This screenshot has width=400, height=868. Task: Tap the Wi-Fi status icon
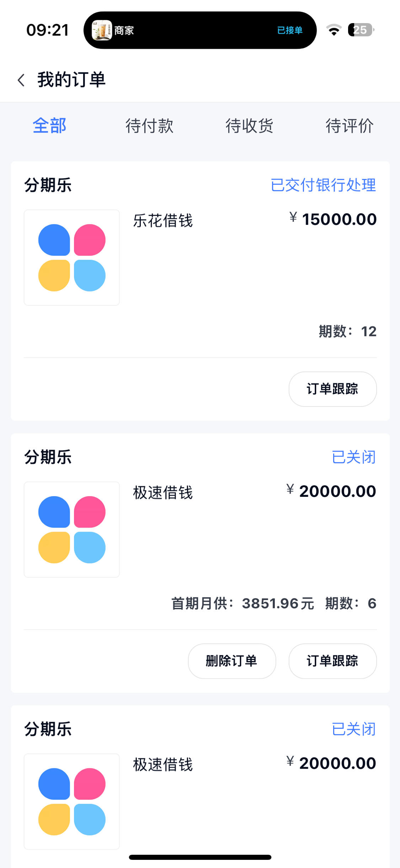tap(334, 30)
